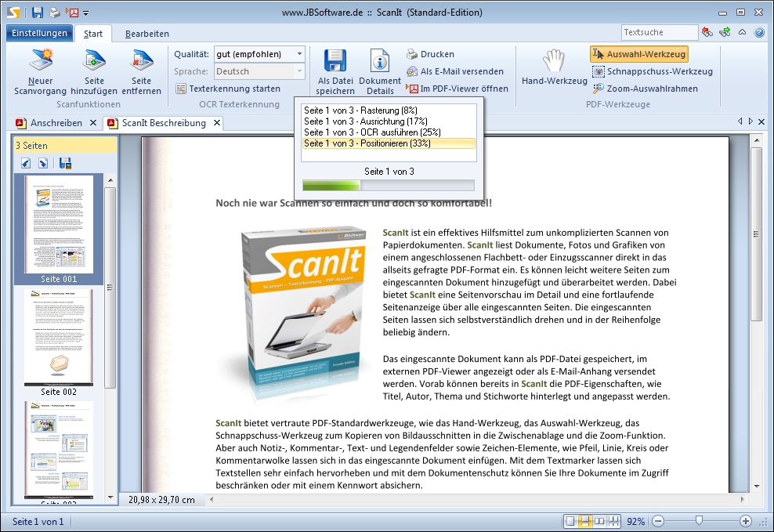Click the horizontal scrollbar right arrow
This screenshot has height=532, width=774.
tap(742, 499)
